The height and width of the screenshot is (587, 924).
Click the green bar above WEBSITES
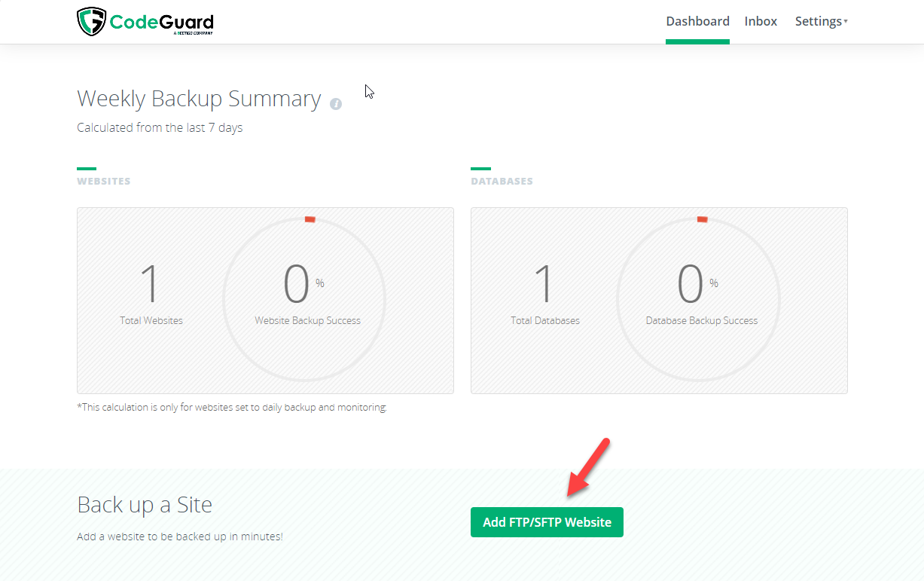pos(85,168)
